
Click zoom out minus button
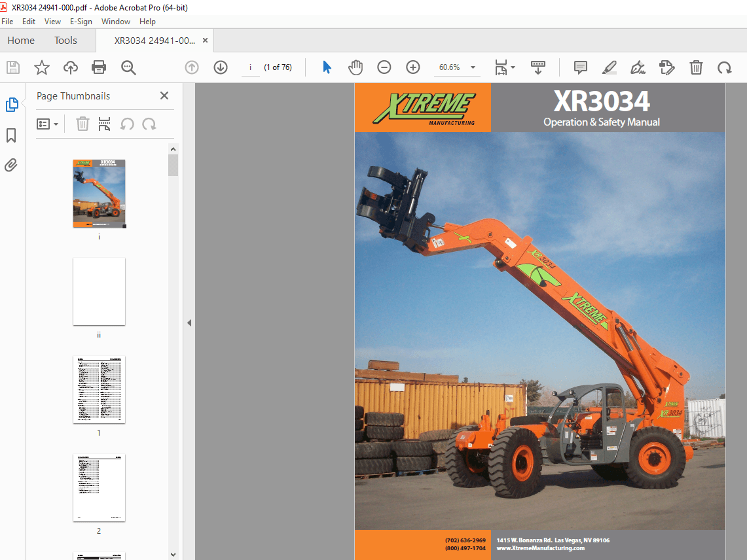click(384, 67)
